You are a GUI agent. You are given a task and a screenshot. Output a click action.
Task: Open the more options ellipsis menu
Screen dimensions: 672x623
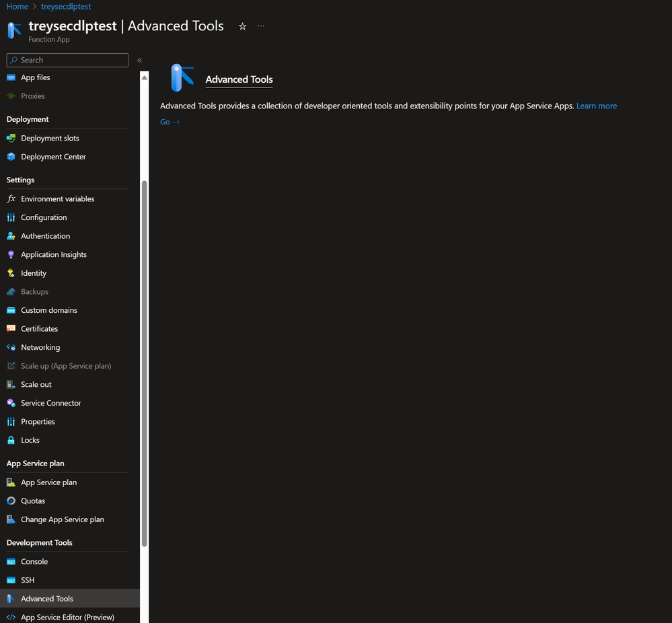(261, 26)
